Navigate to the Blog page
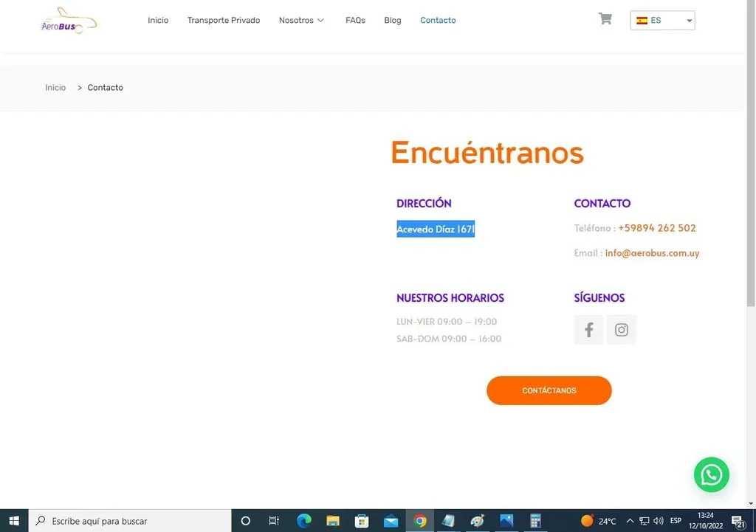 tap(393, 21)
